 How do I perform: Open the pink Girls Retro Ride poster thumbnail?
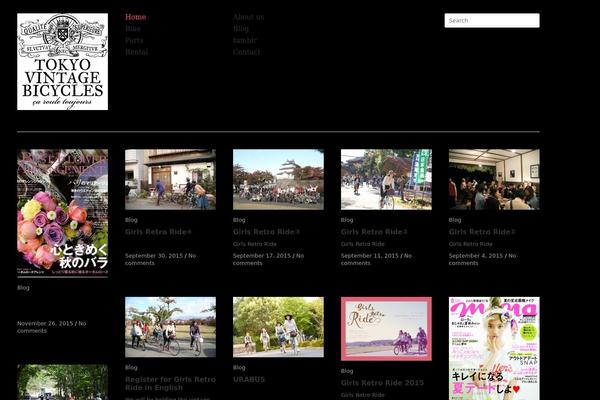tap(386, 329)
